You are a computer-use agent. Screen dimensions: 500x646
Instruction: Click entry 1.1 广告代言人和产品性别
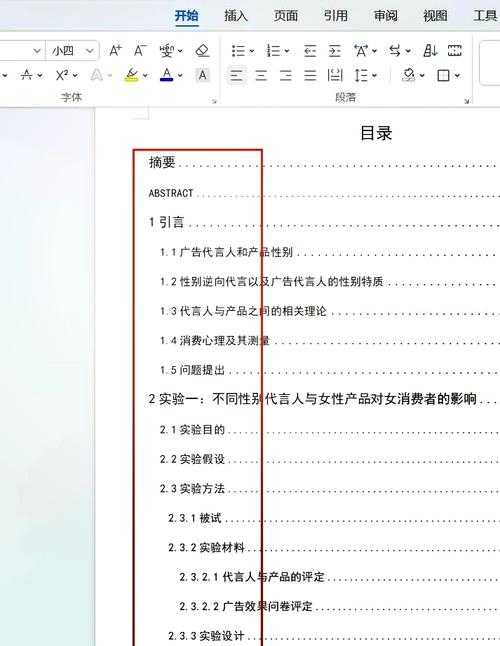click(226, 252)
